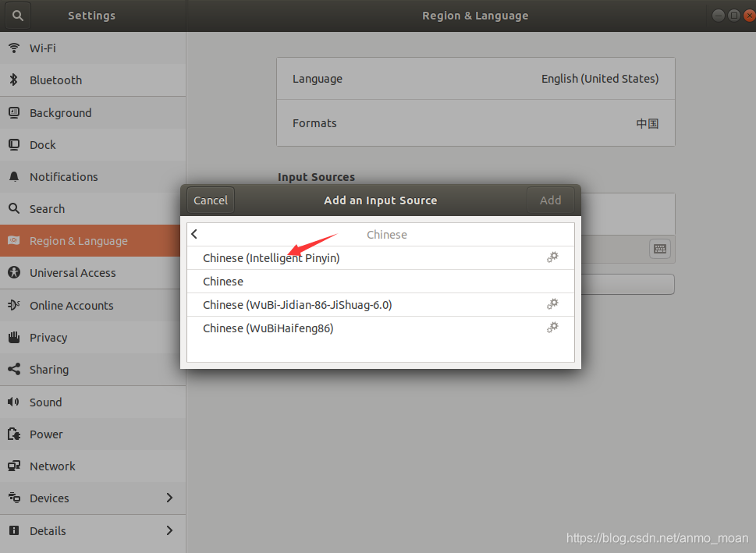Click the Network computers icon
This screenshot has height=553, width=756.
14,466
